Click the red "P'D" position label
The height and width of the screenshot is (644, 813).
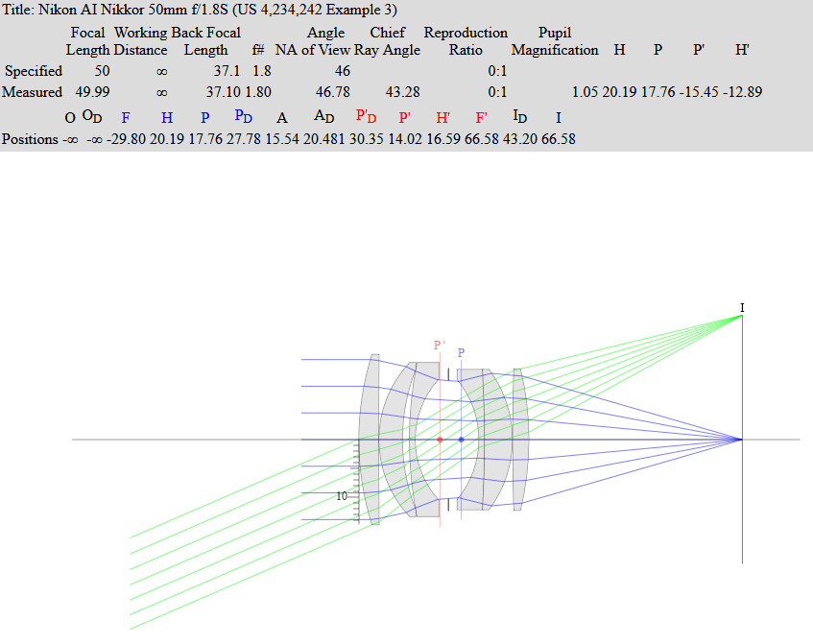(366, 116)
